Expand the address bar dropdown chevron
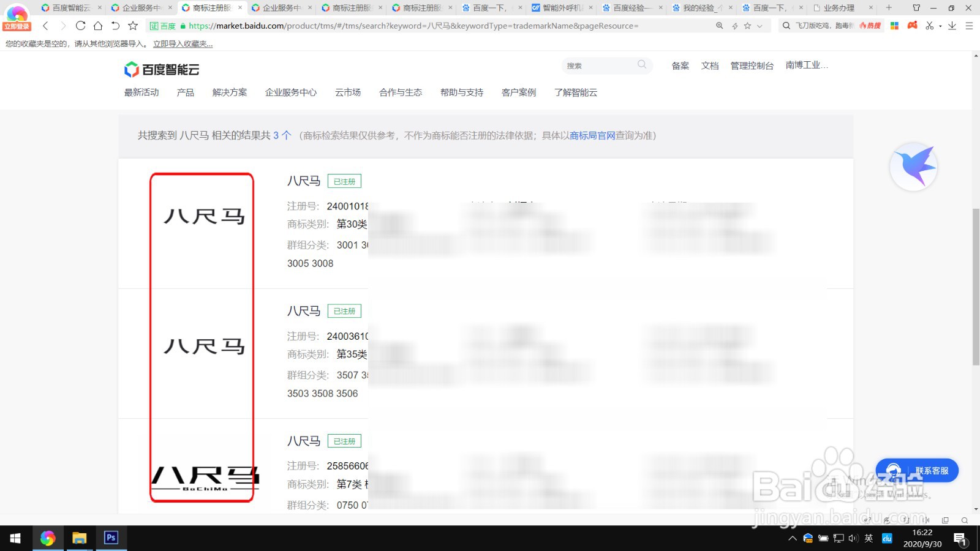 tap(759, 26)
